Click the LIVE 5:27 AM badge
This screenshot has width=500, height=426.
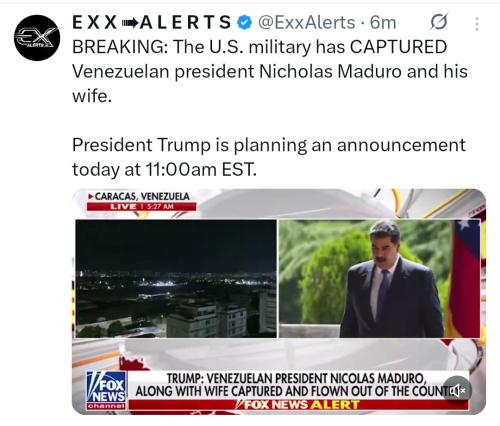click(x=141, y=207)
